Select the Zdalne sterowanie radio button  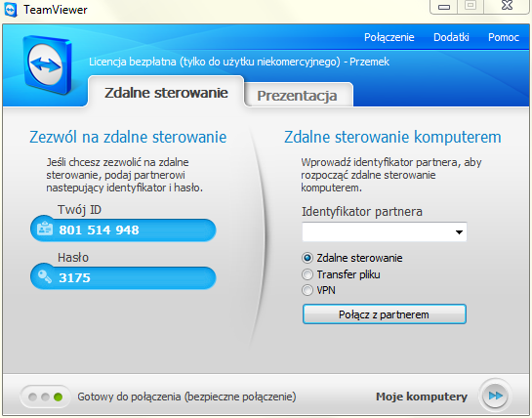[x=307, y=258]
